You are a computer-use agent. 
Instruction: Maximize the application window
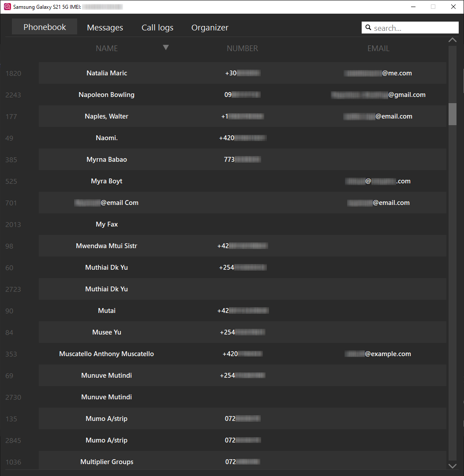(x=433, y=7)
